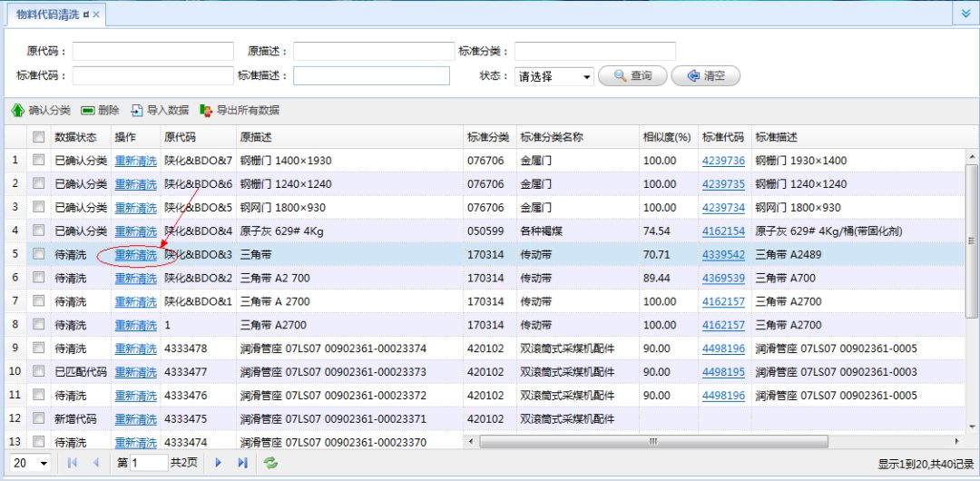Click the 删除 delete toolbar item
Viewport: 980px width, 481px height.
point(100,111)
